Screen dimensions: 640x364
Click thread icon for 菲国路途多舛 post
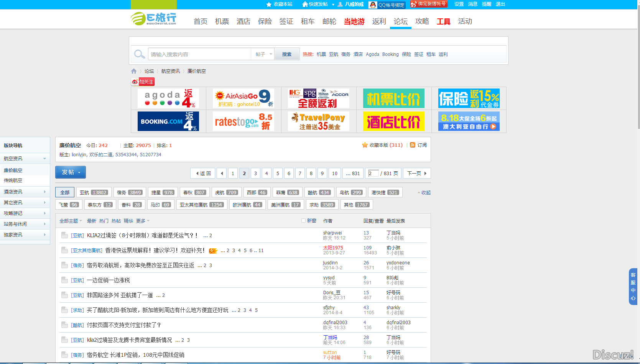(64, 295)
